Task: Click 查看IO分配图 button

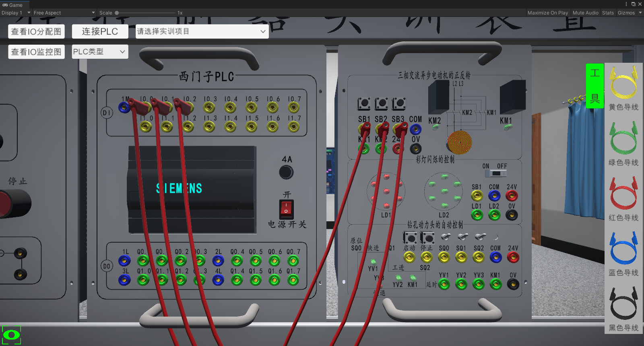Action: (x=36, y=31)
